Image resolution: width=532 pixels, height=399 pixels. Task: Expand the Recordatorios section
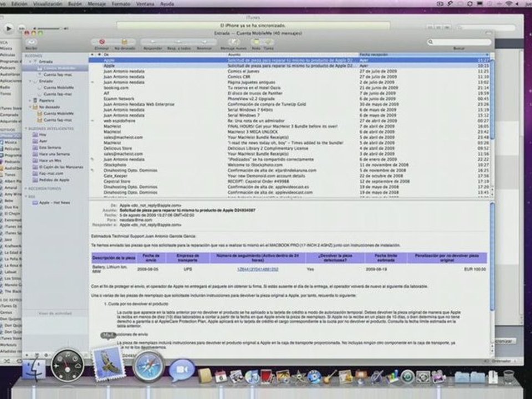tap(26, 188)
